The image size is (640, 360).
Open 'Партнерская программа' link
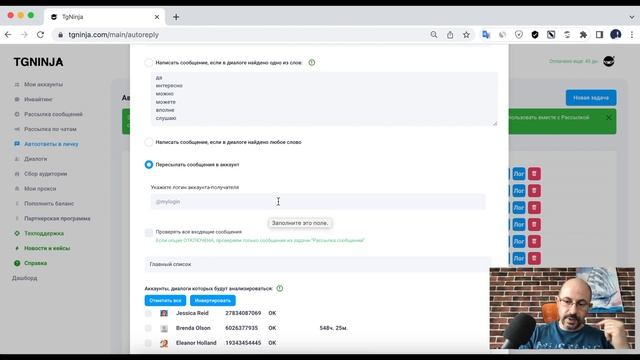57,218
